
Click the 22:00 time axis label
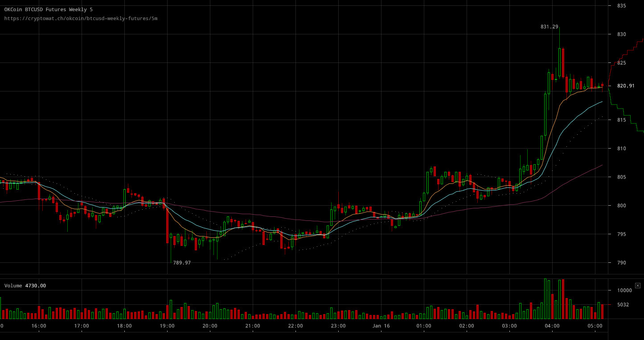click(x=295, y=326)
